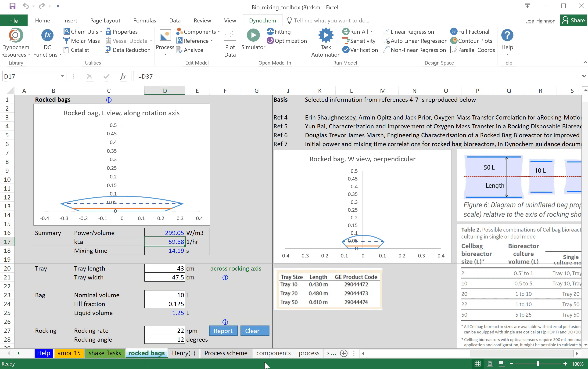Expand the Run All dropdown

371,32
